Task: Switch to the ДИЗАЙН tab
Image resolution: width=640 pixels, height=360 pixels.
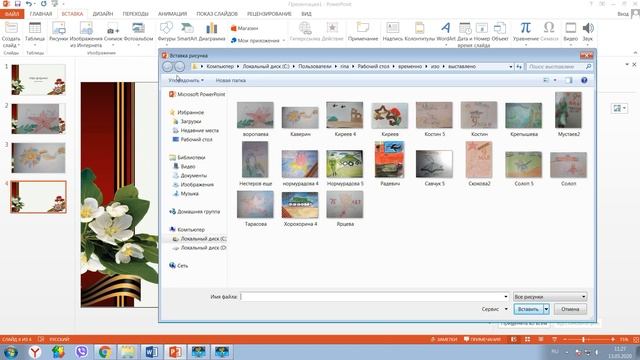Action: click(102, 14)
